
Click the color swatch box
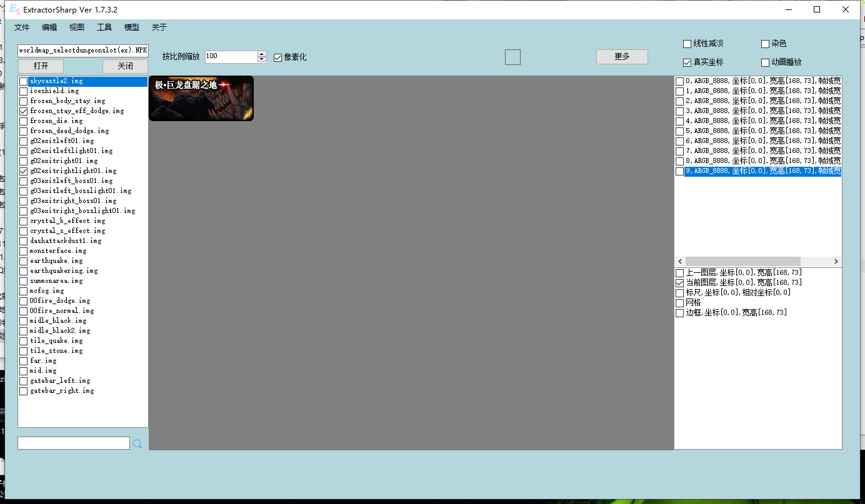pyautogui.click(x=512, y=57)
